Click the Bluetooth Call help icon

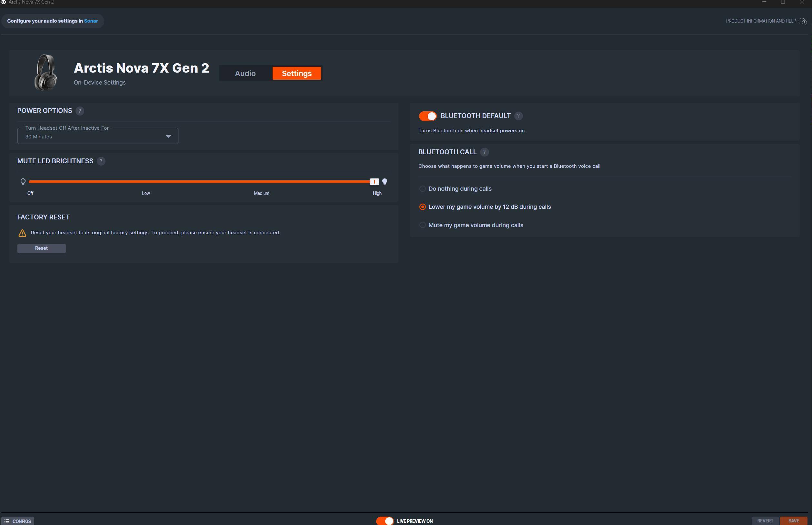tap(484, 152)
